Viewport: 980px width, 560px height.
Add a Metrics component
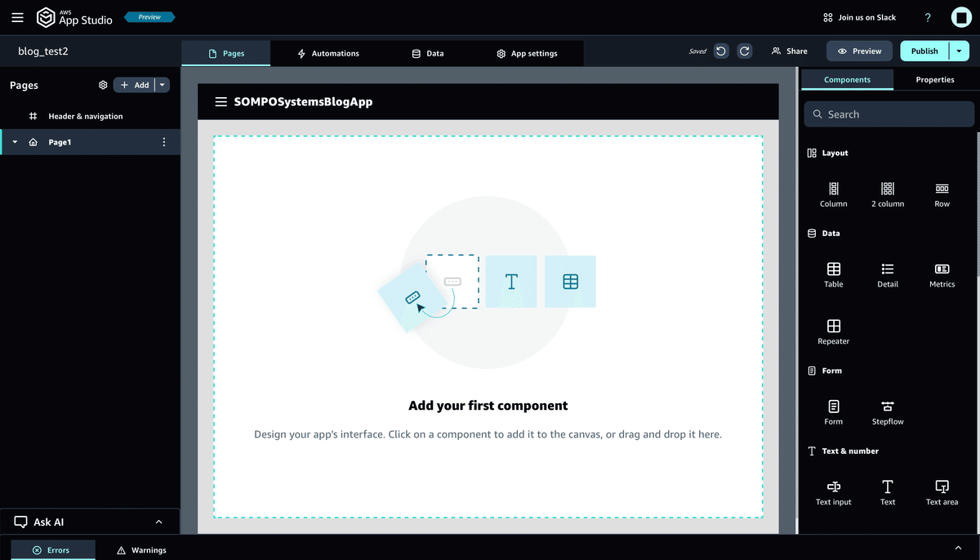click(942, 273)
